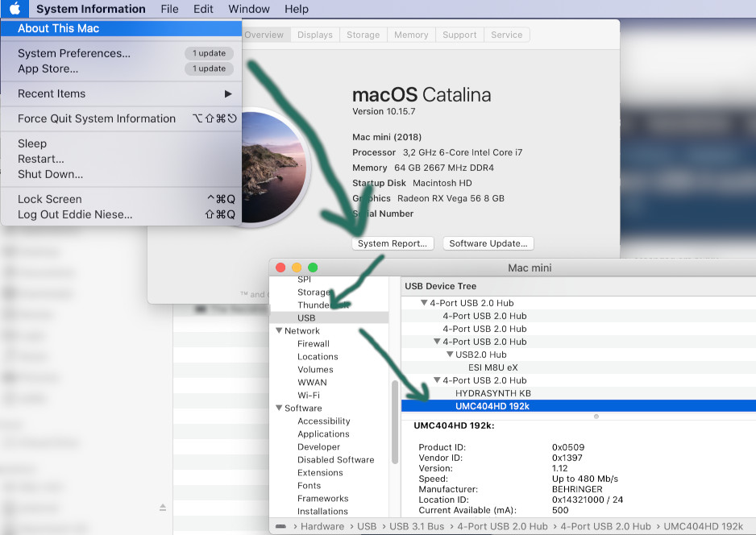The width and height of the screenshot is (756, 535).
Task: Click USB 3.1 Bus in path bar
Action: click(417, 527)
